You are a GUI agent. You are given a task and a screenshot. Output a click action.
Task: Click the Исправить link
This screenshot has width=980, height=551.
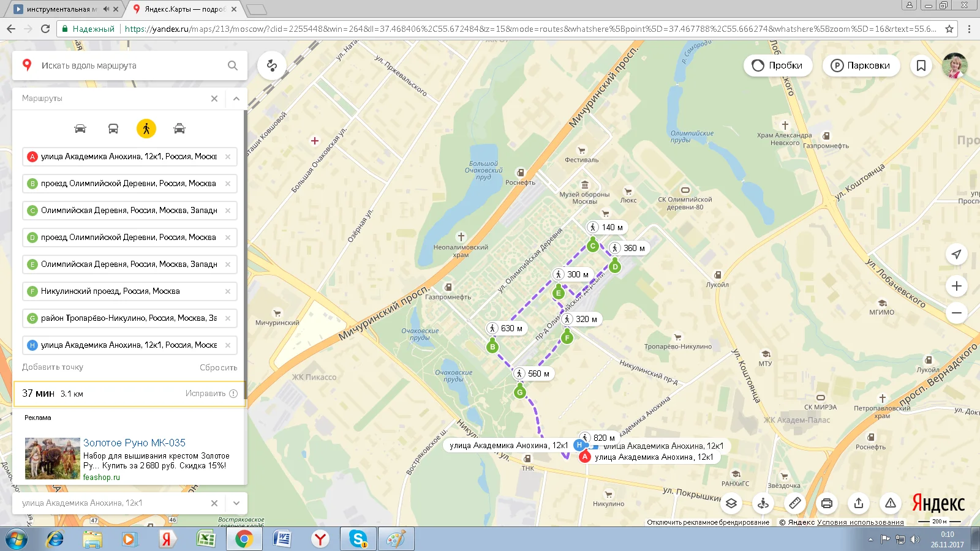pyautogui.click(x=206, y=394)
